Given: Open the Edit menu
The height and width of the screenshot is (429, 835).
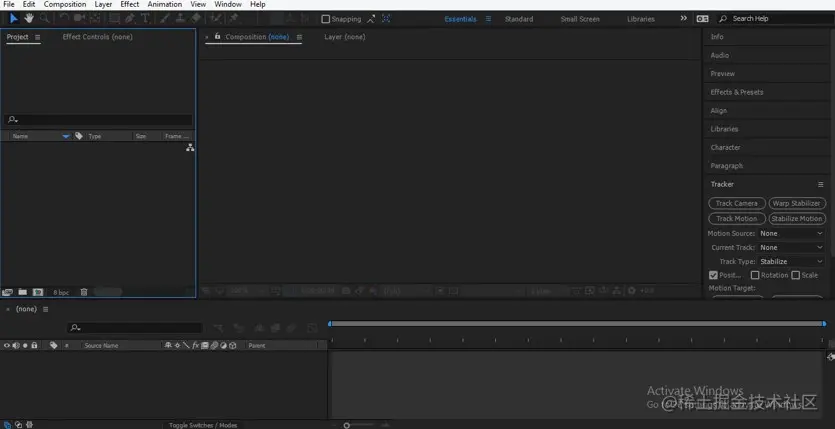Looking at the screenshot, I should (x=29, y=4).
